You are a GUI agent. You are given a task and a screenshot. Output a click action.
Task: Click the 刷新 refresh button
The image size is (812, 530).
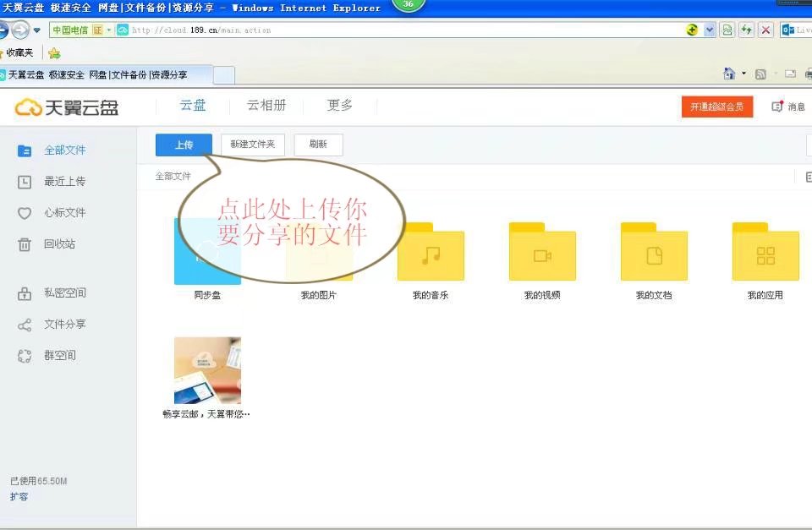click(x=319, y=145)
